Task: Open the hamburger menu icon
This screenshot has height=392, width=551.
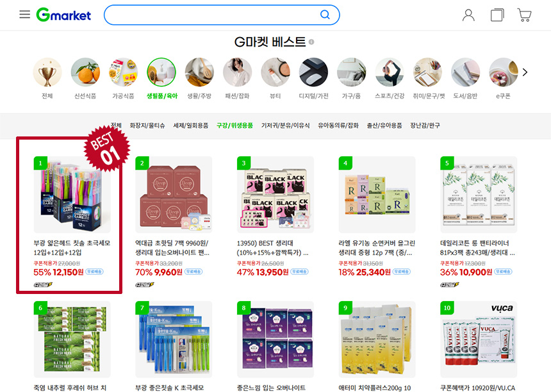Action: [x=24, y=14]
